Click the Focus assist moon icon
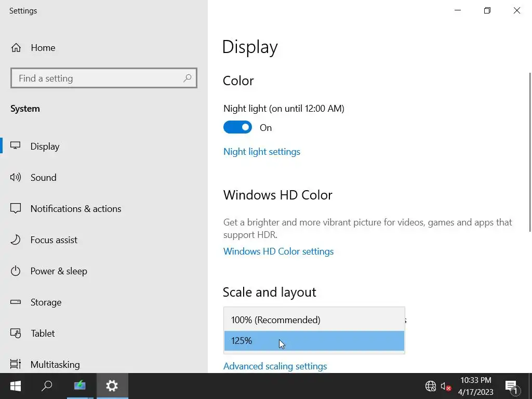 (x=15, y=240)
